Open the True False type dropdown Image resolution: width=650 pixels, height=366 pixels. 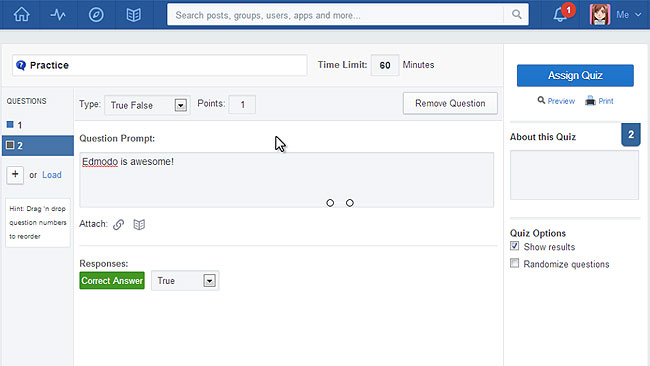click(147, 105)
